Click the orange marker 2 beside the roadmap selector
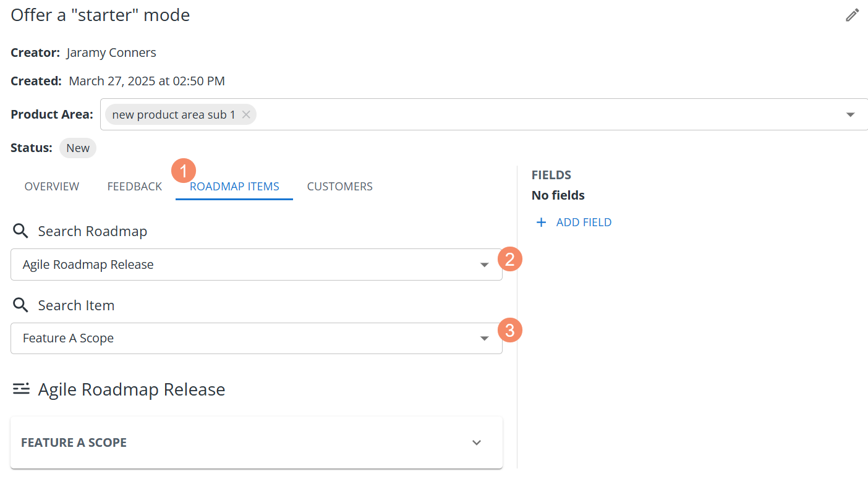868x487 pixels. coord(509,259)
